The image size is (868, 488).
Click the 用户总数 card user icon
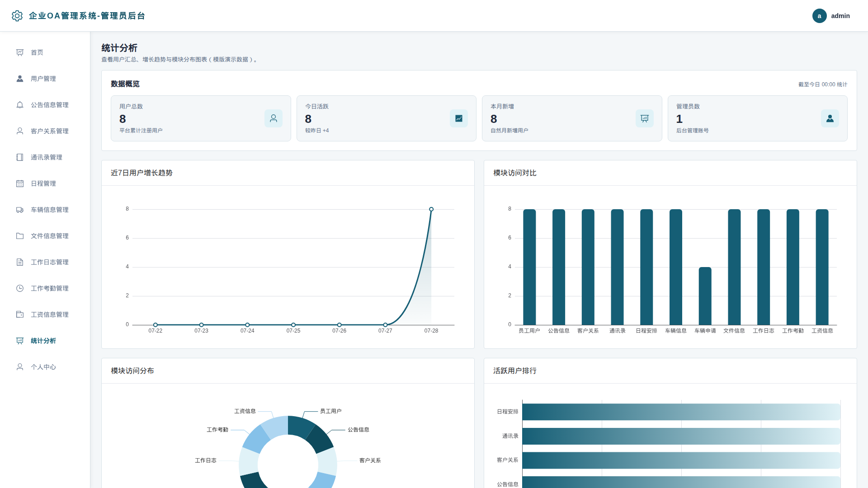coord(274,118)
